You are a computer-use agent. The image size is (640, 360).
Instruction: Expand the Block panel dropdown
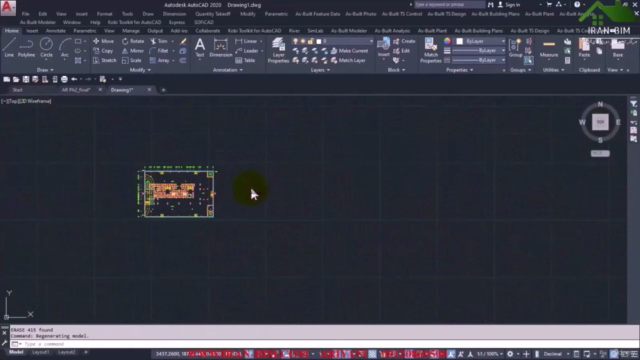pos(396,70)
